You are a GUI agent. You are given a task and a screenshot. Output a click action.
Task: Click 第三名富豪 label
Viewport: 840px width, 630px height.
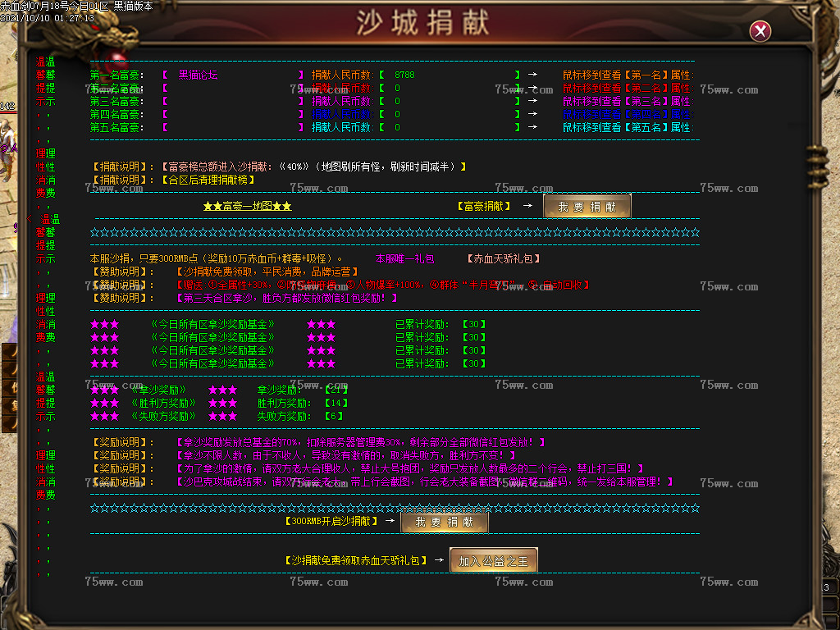coord(116,101)
